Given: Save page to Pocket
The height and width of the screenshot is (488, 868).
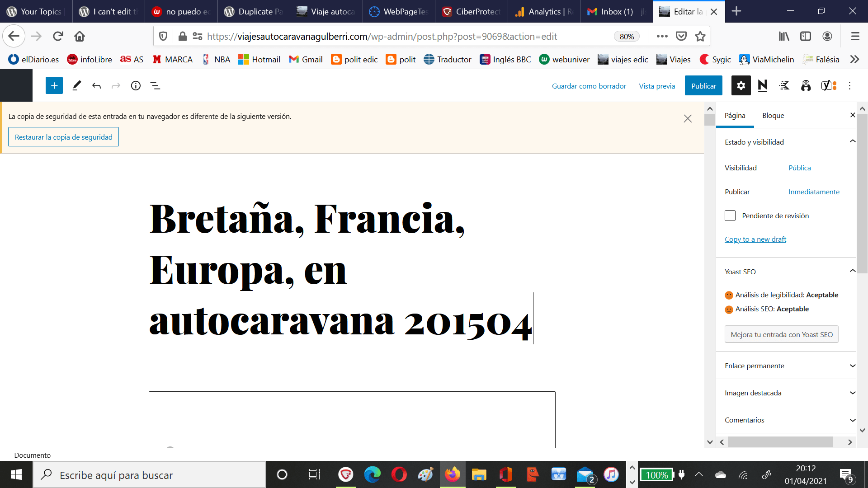Looking at the screenshot, I should point(681,36).
